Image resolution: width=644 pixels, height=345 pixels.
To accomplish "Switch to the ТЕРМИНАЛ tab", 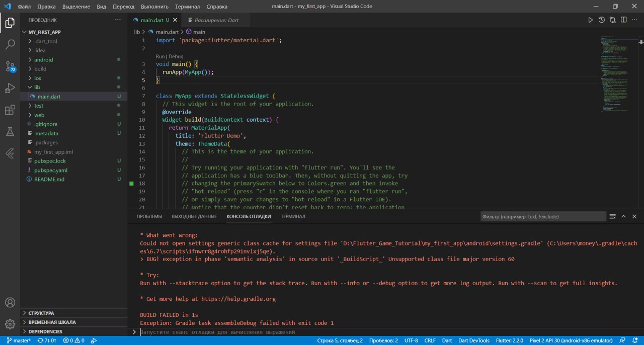I will click(293, 216).
